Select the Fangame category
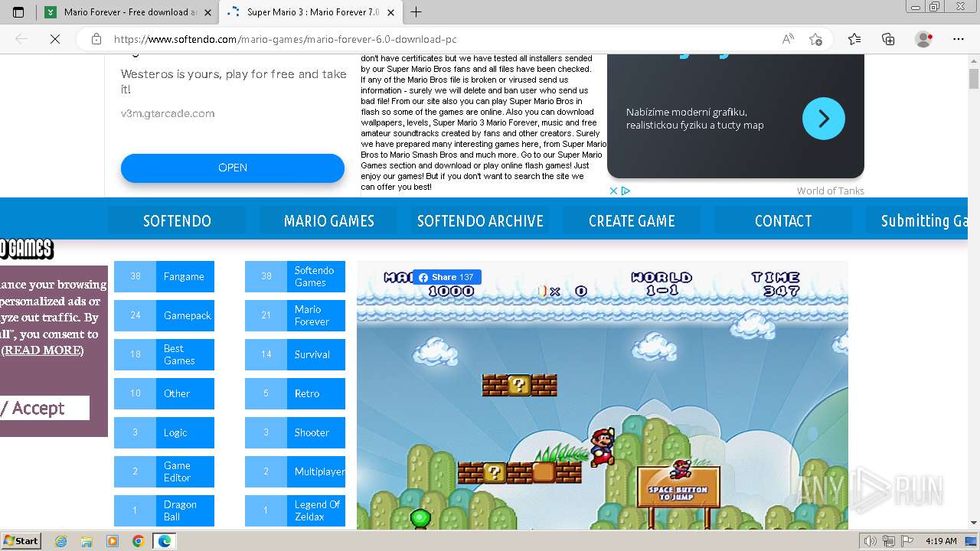 pos(164,276)
